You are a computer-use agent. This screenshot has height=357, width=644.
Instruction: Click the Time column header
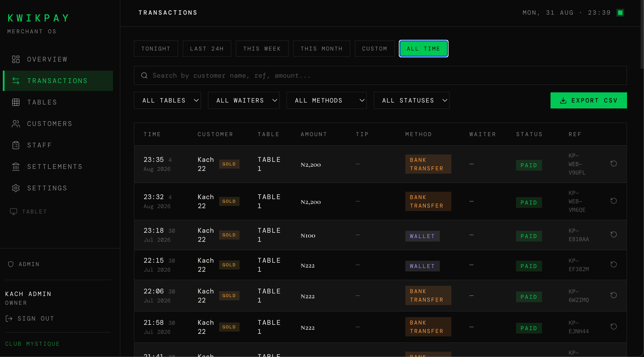click(x=152, y=134)
